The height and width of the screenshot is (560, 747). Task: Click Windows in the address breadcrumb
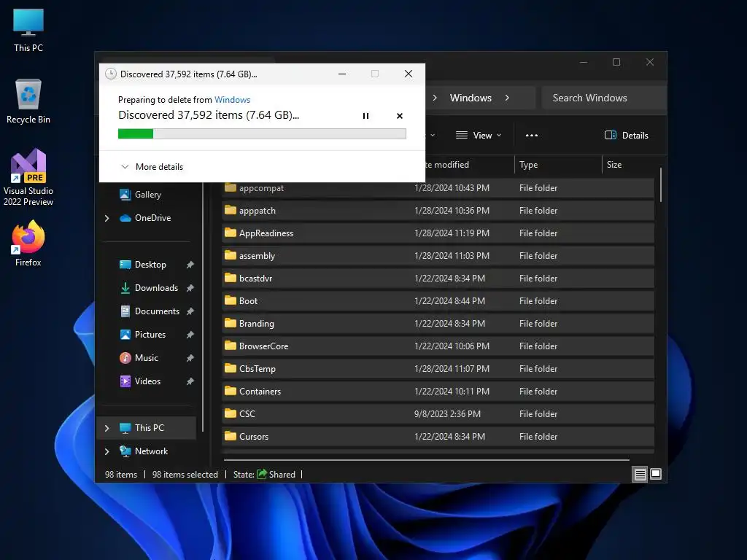(471, 98)
